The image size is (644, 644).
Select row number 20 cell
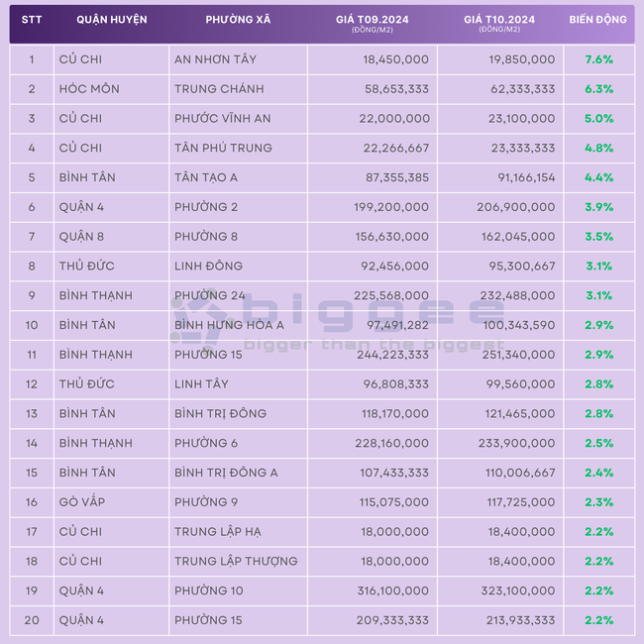coord(32,620)
